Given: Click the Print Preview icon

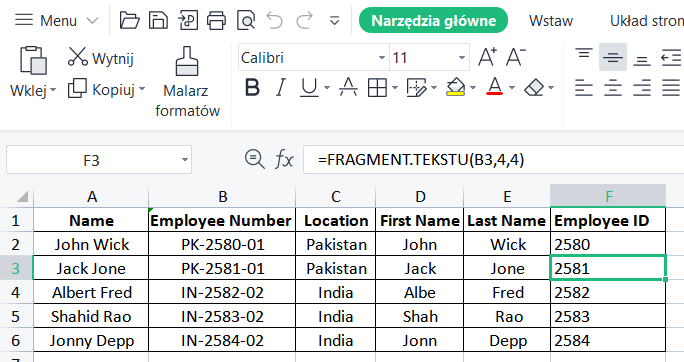Looking at the screenshot, I should 246,20.
